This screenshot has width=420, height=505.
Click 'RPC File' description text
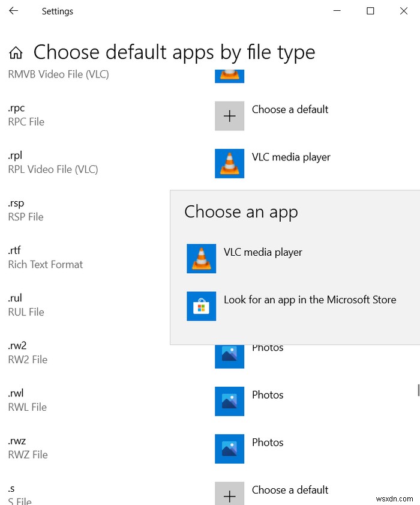[x=26, y=122]
